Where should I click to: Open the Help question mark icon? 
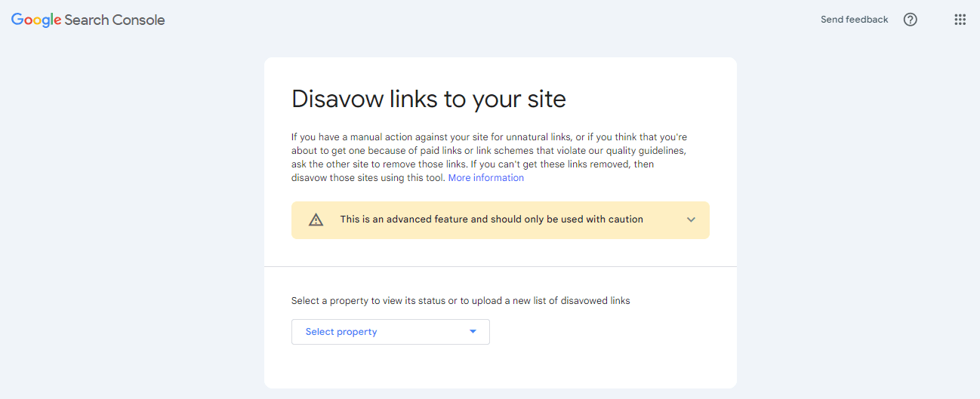click(x=911, y=20)
